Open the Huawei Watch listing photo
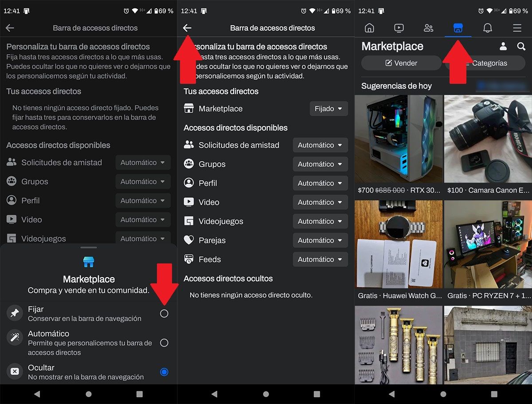Viewport: 532px width, 404px height. click(399, 244)
